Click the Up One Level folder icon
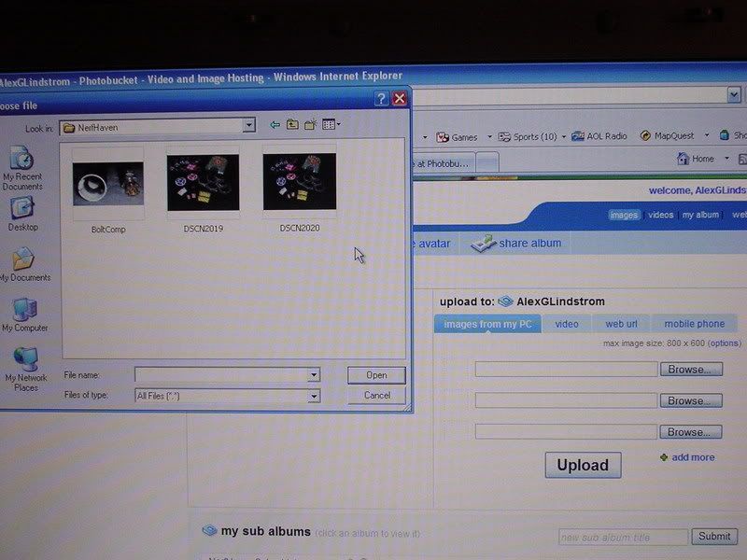The image size is (747, 560). (292, 124)
